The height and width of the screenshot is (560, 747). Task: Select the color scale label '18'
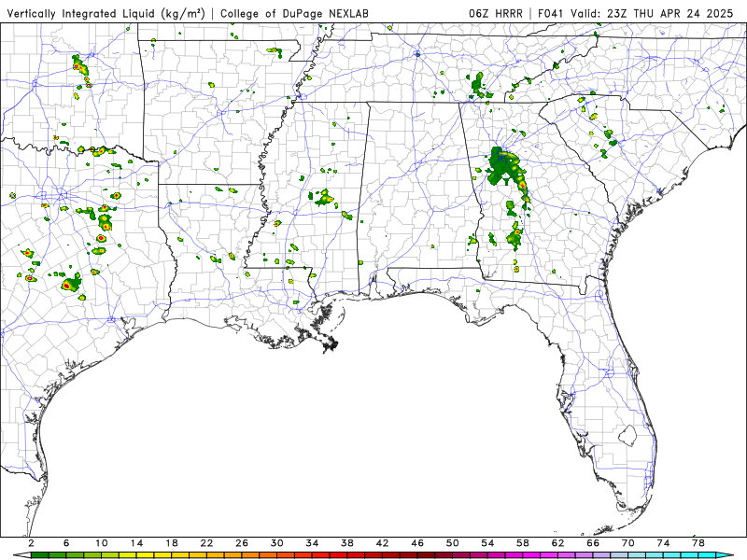(x=172, y=543)
